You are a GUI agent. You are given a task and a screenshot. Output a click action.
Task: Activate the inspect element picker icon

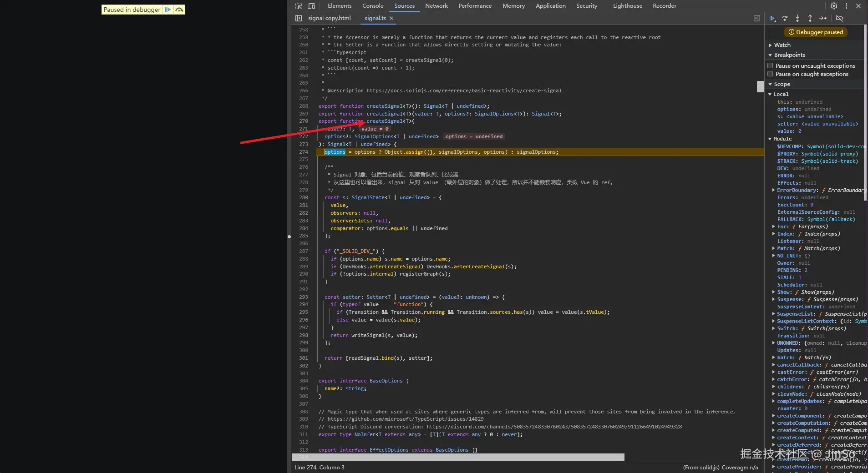[299, 6]
